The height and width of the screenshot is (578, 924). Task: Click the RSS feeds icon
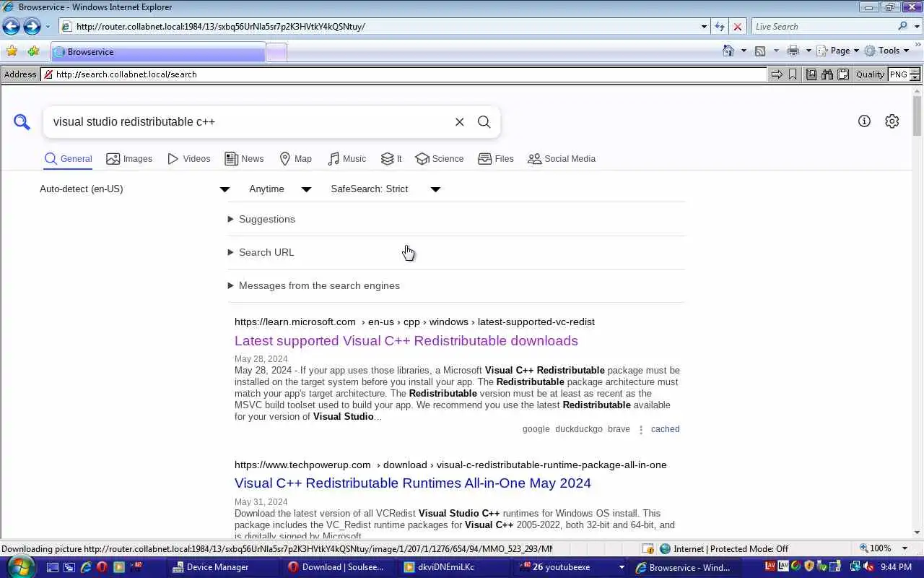click(760, 51)
